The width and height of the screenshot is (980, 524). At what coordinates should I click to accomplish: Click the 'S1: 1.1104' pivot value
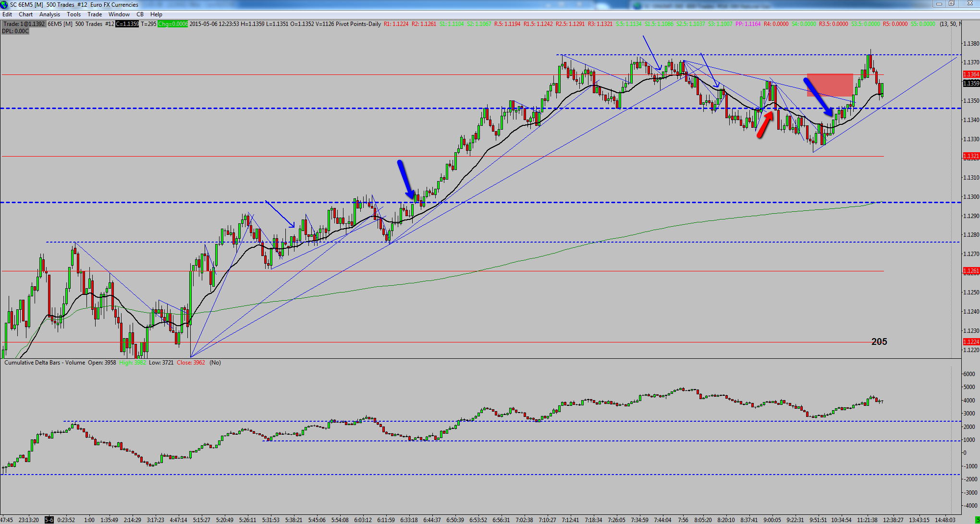[x=452, y=24]
